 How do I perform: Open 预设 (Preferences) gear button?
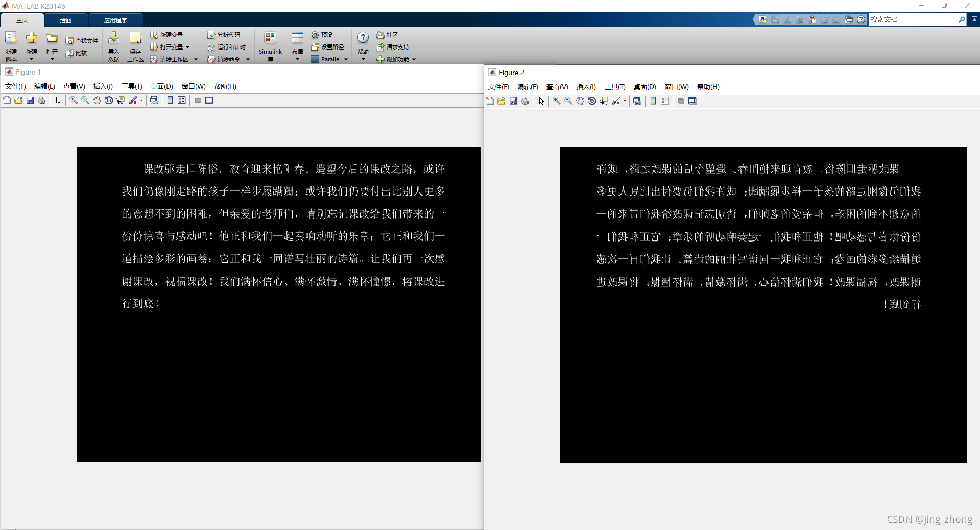322,35
